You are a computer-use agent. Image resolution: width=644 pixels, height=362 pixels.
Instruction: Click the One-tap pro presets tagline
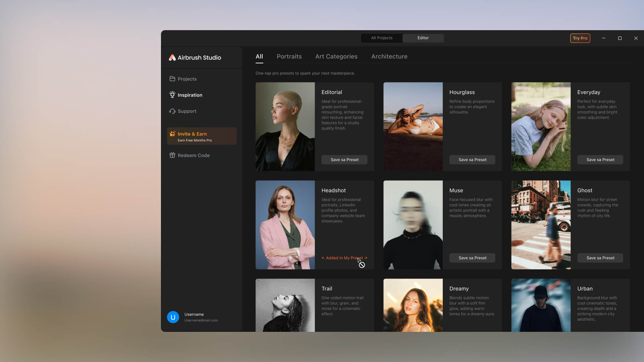(x=305, y=73)
